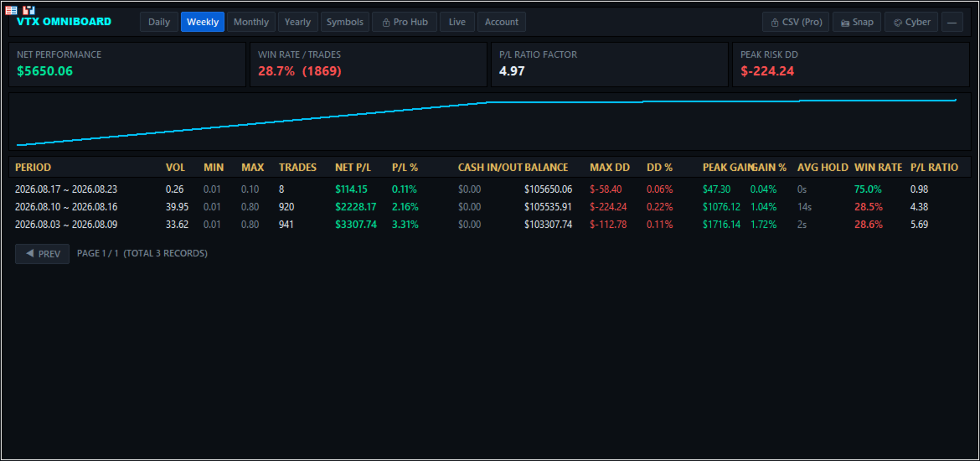This screenshot has width=980, height=461.
Task: Click the red table icon at top-left
Action: point(11,11)
